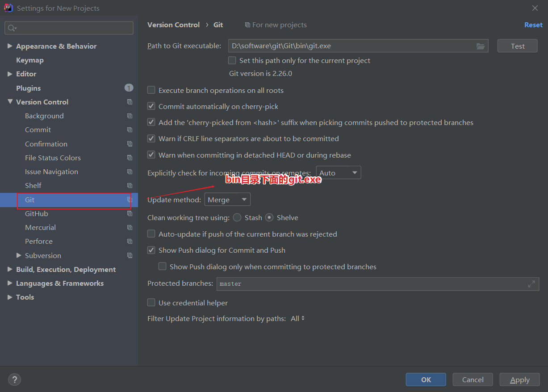Click the search magnifier icon in settings search
Image resolution: width=548 pixels, height=392 pixels.
[x=12, y=28]
